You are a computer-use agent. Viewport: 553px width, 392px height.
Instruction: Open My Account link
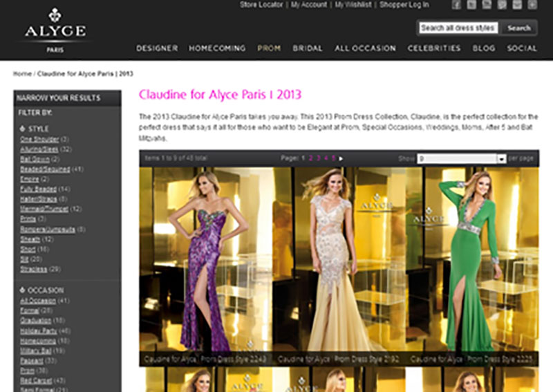[x=308, y=5]
